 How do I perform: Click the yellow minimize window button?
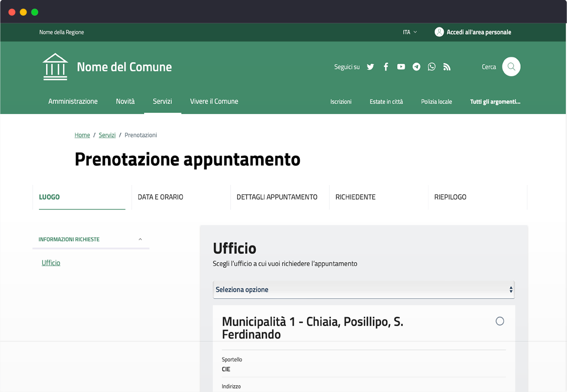[x=23, y=12]
